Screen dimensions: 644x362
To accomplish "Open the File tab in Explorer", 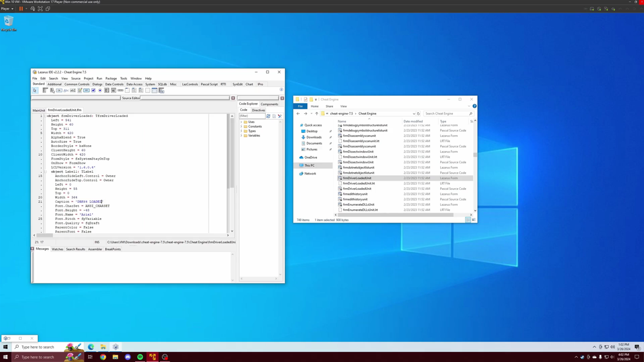I will tap(300, 106).
